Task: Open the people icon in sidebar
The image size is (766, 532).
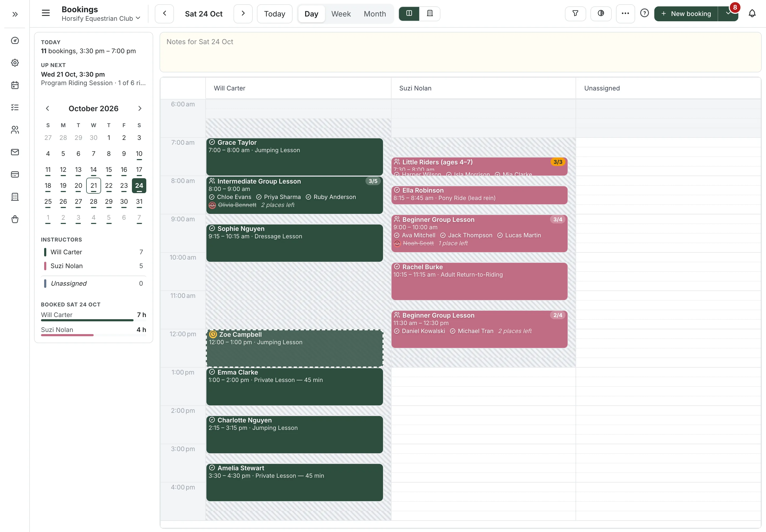Action: pyautogui.click(x=15, y=130)
